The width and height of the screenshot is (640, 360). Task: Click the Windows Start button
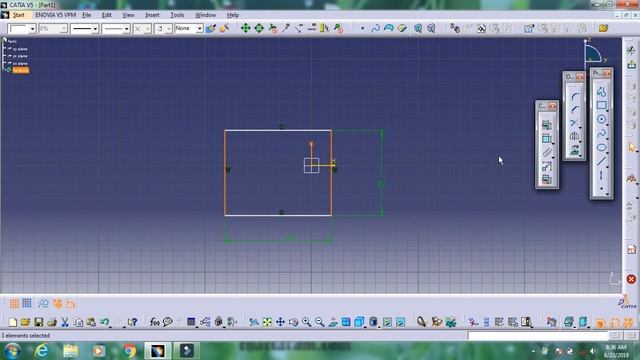pos(12,351)
